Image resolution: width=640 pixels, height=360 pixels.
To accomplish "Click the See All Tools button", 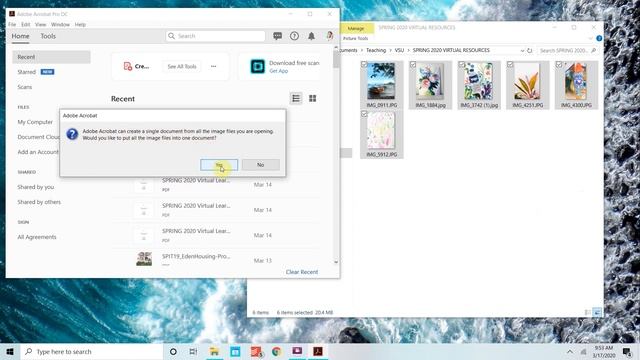I will pos(182,66).
